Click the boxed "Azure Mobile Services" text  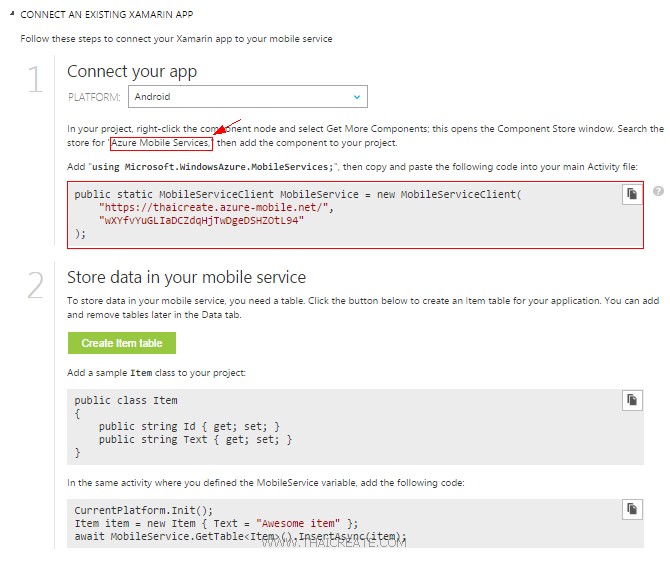[161, 144]
